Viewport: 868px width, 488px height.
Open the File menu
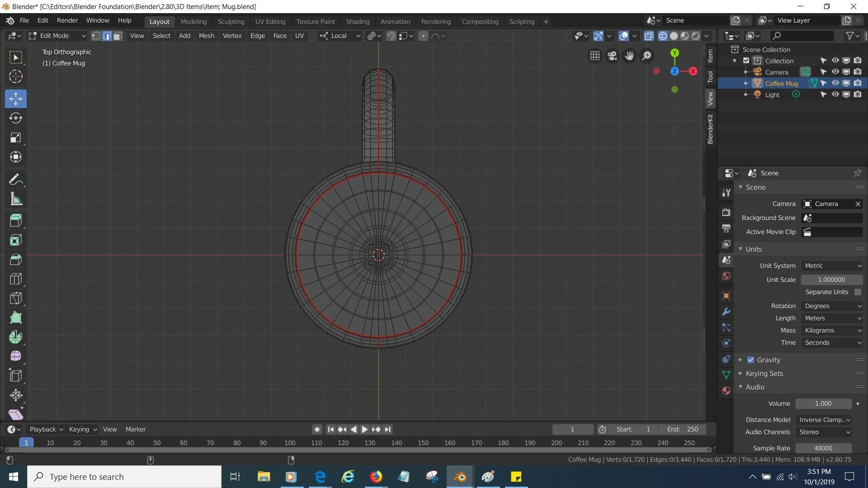click(24, 21)
